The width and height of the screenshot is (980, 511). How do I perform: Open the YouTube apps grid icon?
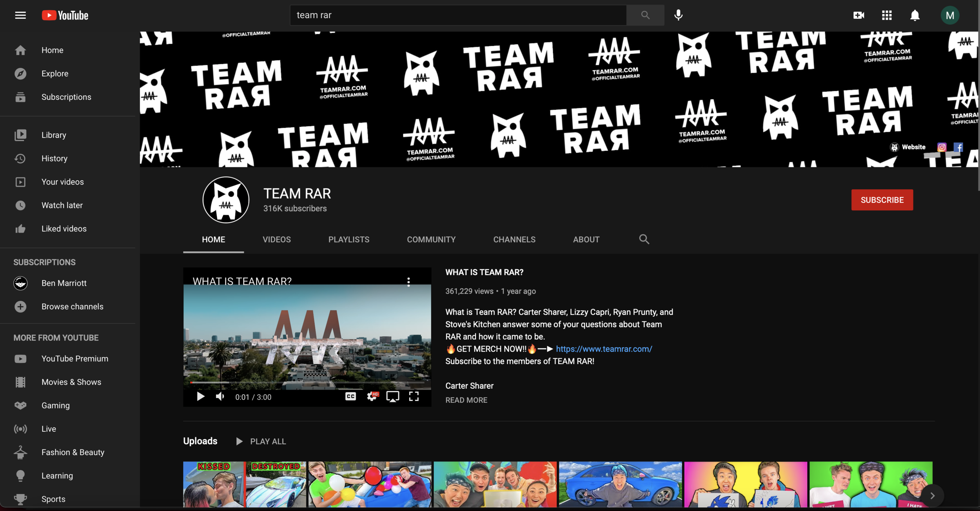887,15
